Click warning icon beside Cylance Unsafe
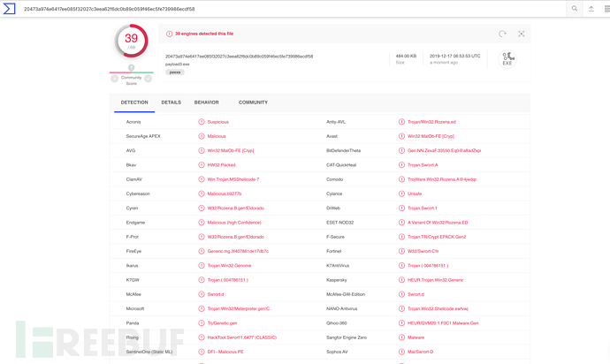The height and width of the screenshot is (364, 610). pyautogui.click(x=401, y=193)
